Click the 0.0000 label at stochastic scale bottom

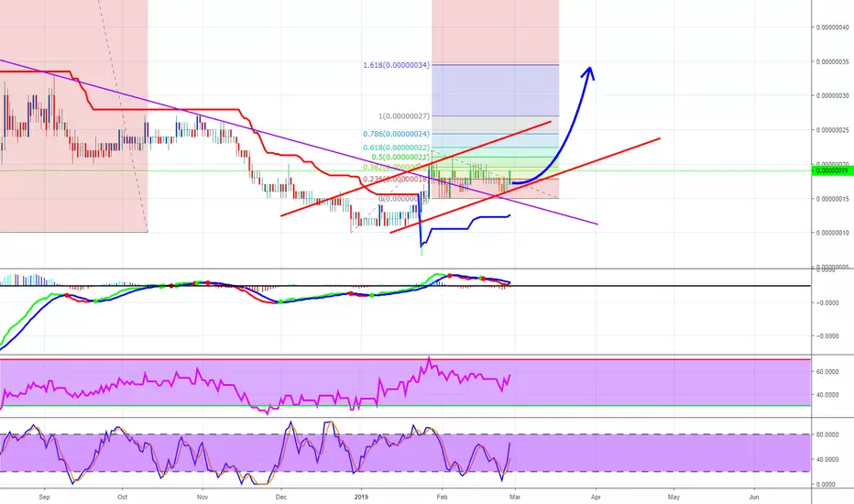827,485
